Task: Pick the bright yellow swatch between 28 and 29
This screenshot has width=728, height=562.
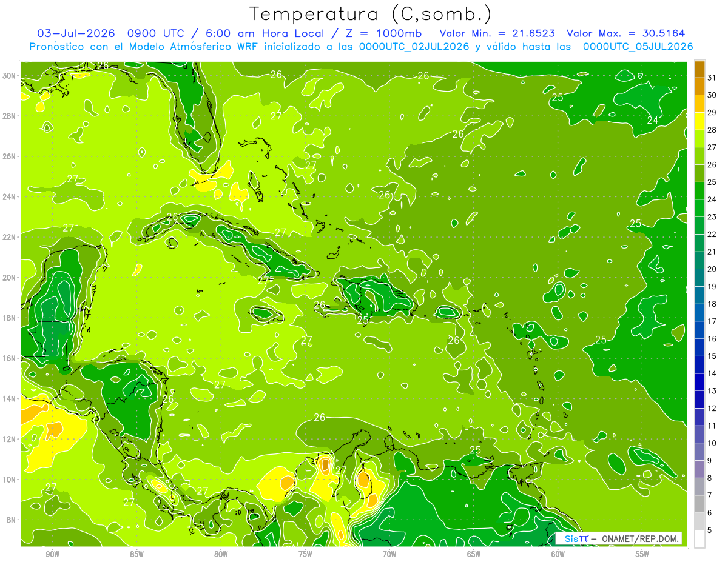Action: tap(699, 121)
